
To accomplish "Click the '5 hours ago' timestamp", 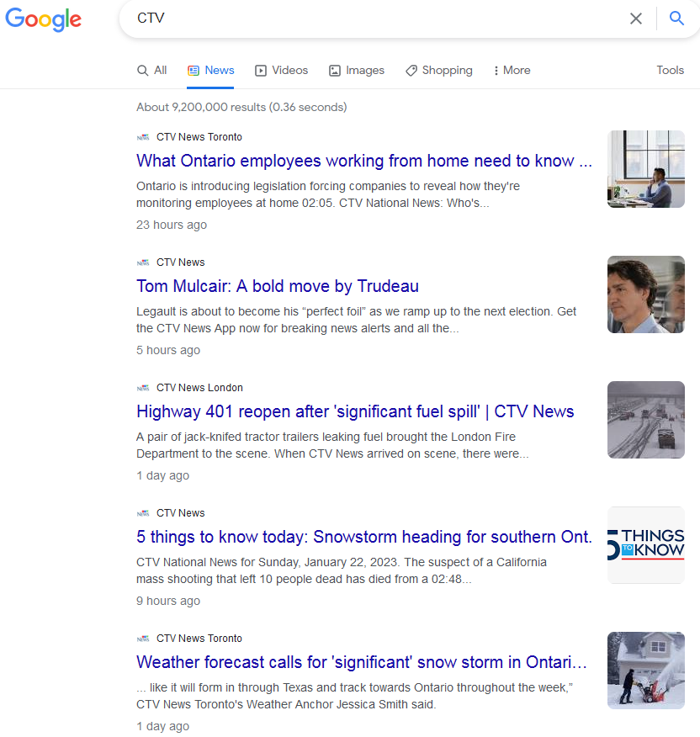I will click(x=168, y=351).
